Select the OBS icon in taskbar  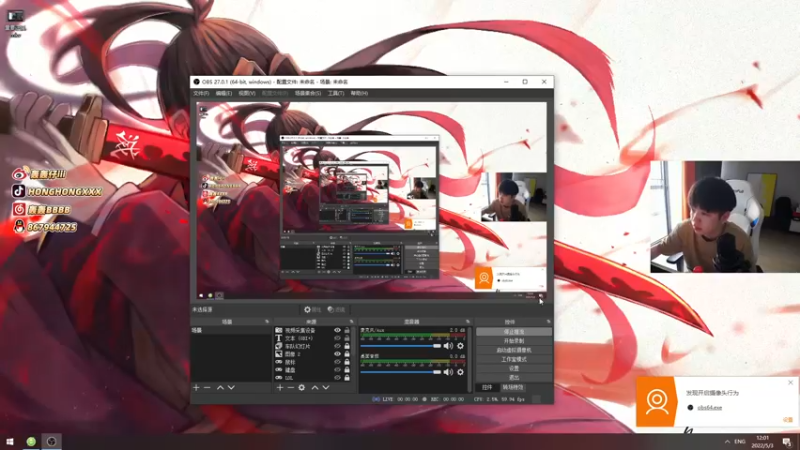coord(52,441)
